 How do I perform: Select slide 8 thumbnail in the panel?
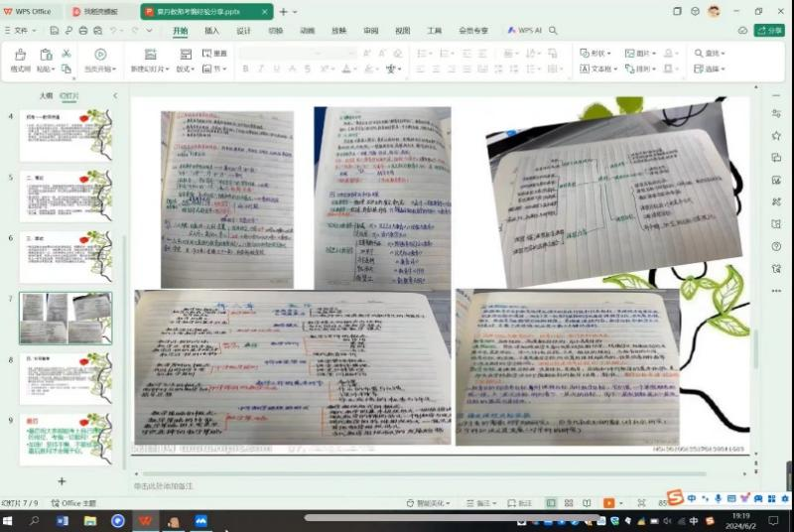click(66, 377)
